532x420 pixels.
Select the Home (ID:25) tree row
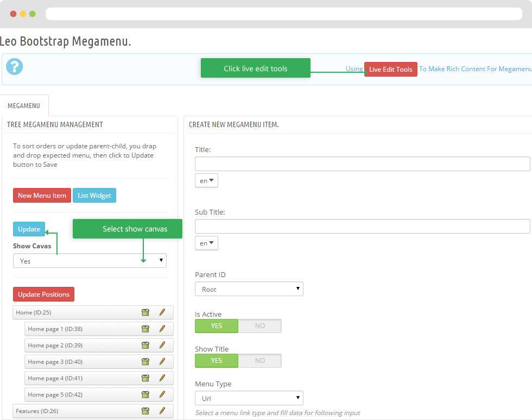click(x=93, y=312)
